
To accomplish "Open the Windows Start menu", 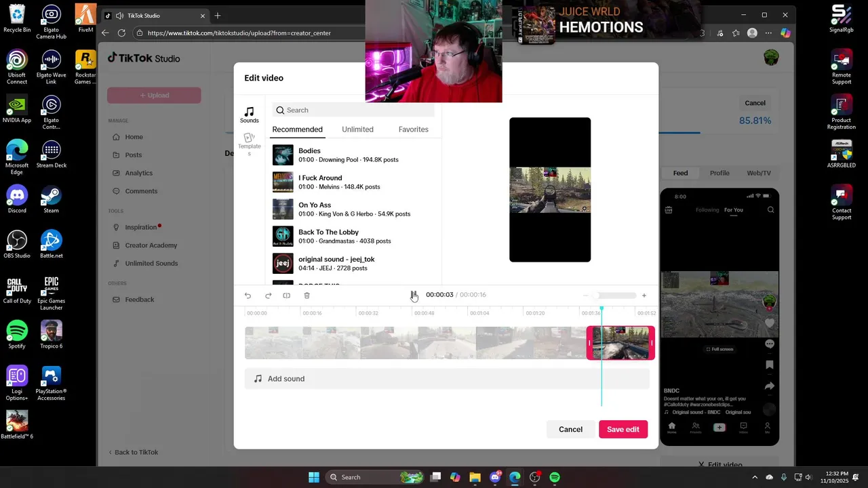I will (314, 477).
